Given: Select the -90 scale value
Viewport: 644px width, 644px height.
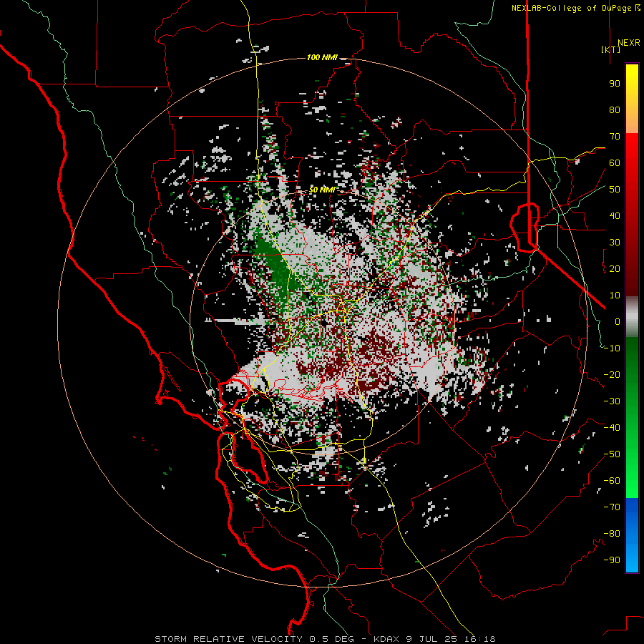Looking at the screenshot, I should click(x=612, y=560).
